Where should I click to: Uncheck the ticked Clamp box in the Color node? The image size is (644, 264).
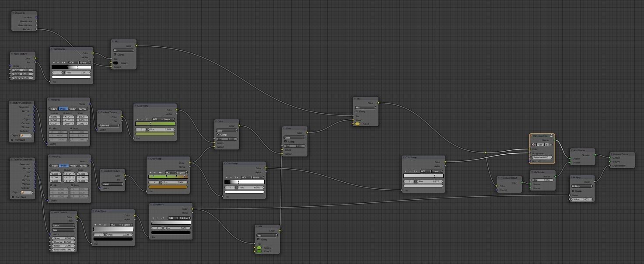[218, 135]
